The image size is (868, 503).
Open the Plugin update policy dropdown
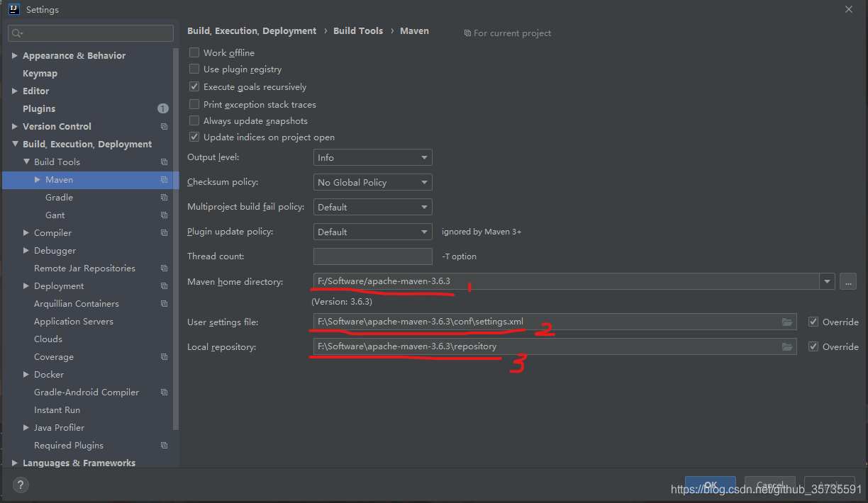point(373,232)
